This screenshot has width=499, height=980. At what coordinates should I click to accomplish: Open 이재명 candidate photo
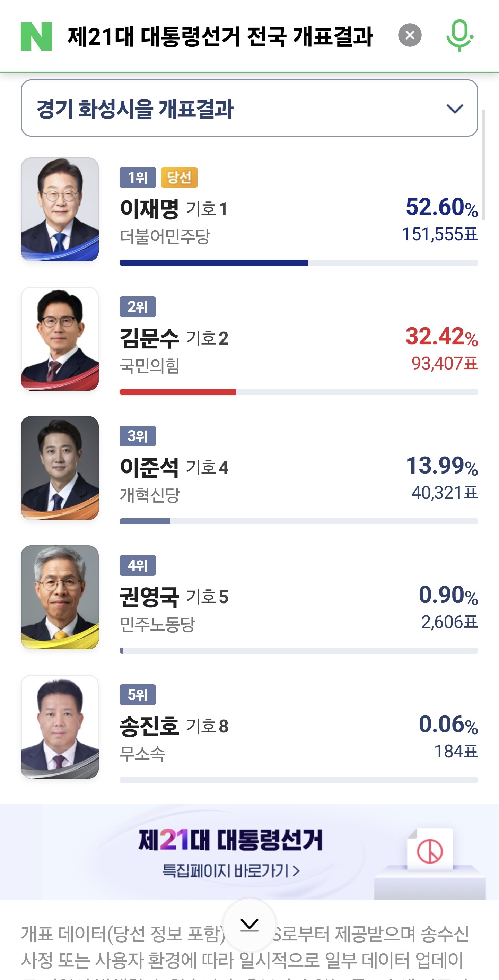pyautogui.click(x=60, y=209)
